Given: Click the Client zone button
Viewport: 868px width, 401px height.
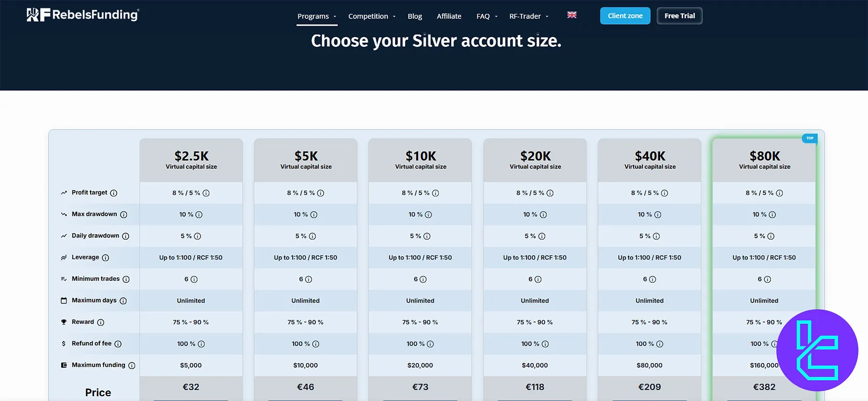Looking at the screenshot, I should click(625, 15).
